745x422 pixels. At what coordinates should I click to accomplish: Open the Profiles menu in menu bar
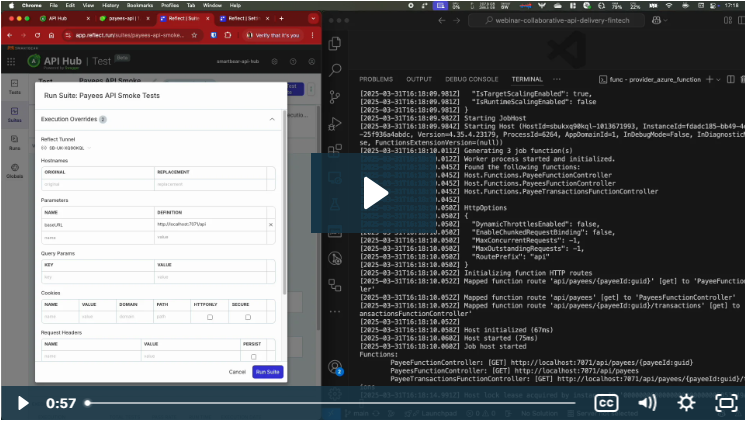point(170,5)
